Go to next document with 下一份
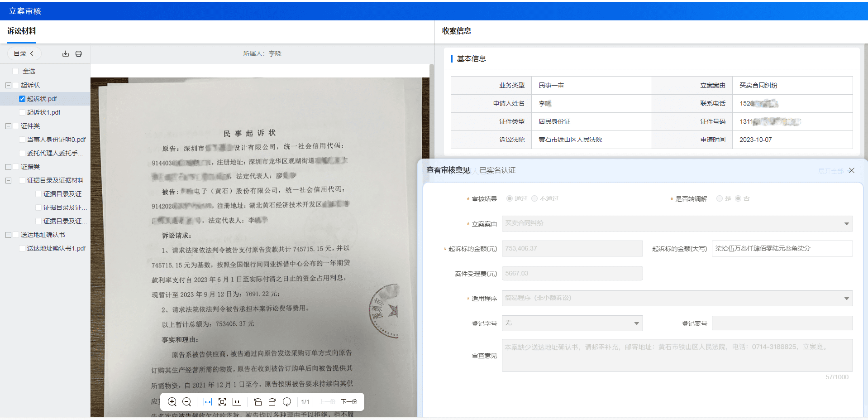This screenshot has height=420, width=868. pos(349,402)
